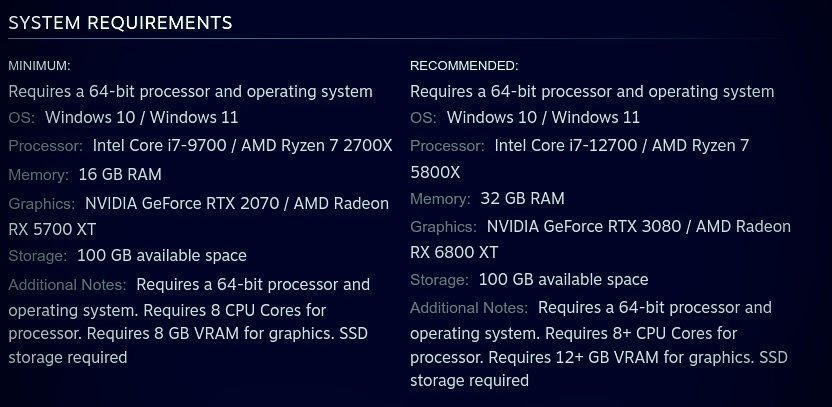Click minimum Additional Notes label
This screenshot has height=407, width=832.
click(67, 284)
